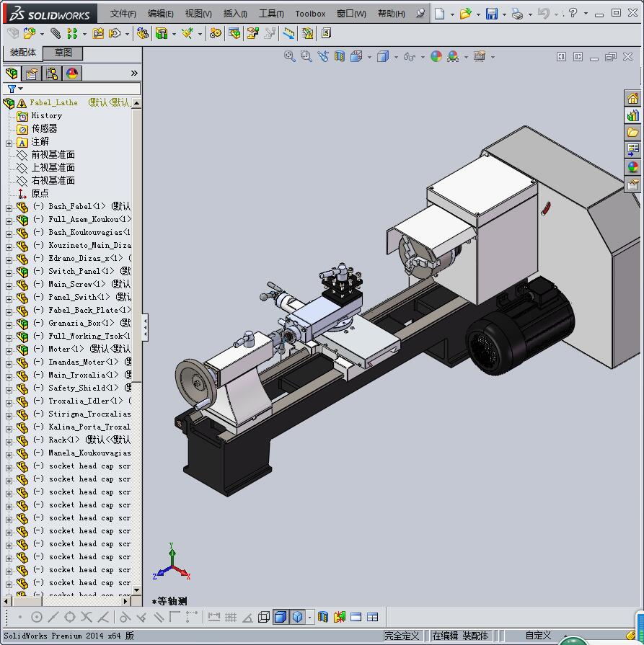644x645 pixels.
Task: Collapse the feature tree panel side handle
Action: click(145, 327)
